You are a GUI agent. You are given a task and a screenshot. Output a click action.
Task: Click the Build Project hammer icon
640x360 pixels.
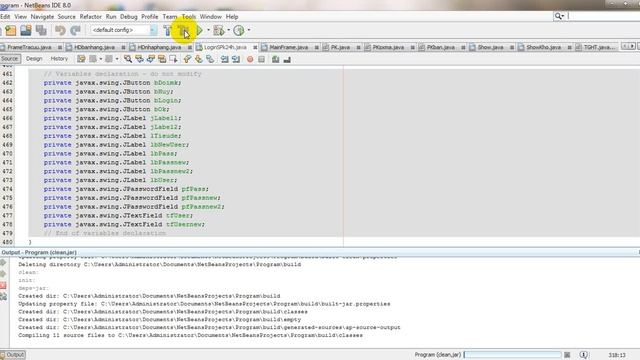click(167, 30)
